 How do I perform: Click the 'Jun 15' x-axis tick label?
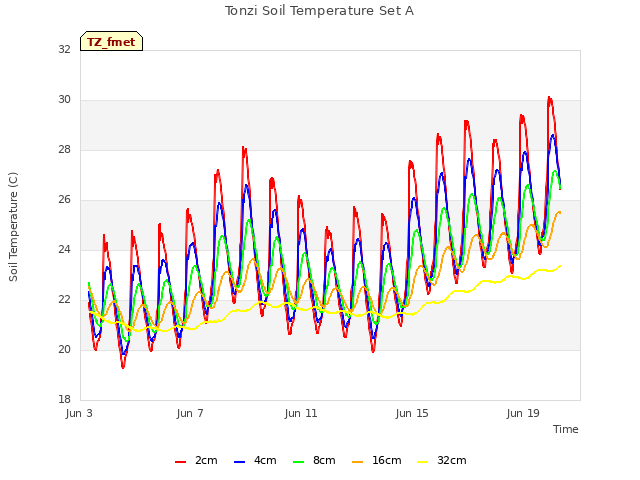tap(412, 413)
